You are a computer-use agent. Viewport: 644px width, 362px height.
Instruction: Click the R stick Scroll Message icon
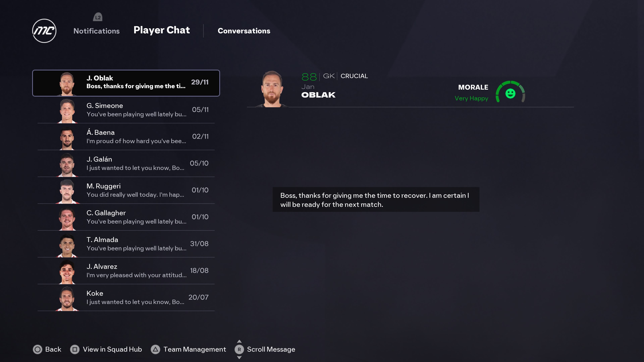239,349
